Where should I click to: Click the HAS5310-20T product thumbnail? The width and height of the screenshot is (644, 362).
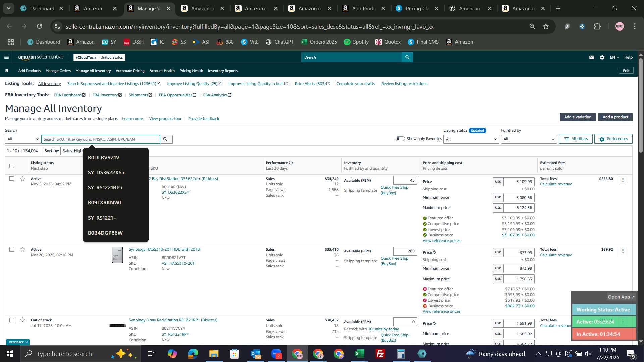point(117,255)
